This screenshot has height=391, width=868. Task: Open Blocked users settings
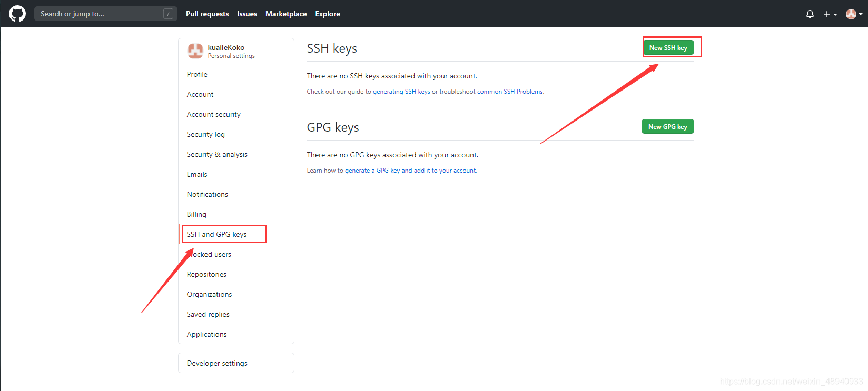point(236,254)
